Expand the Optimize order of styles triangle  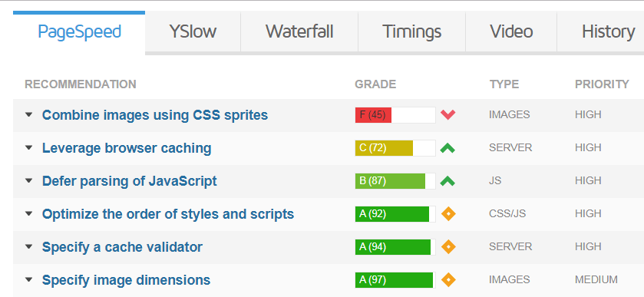(28, 214)
